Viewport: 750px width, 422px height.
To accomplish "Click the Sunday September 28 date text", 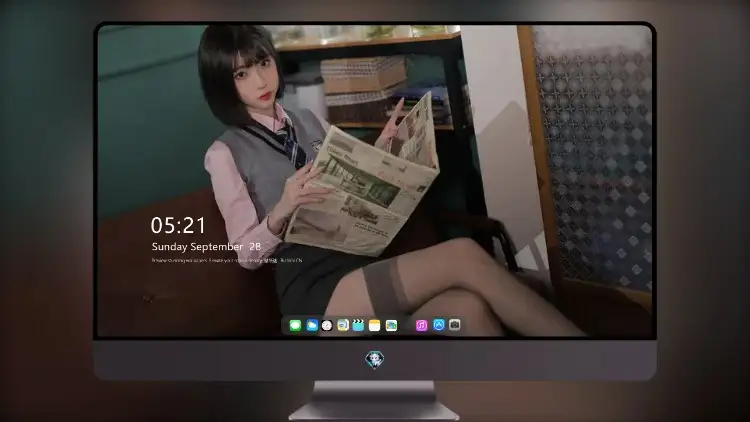I will (206, 246).
